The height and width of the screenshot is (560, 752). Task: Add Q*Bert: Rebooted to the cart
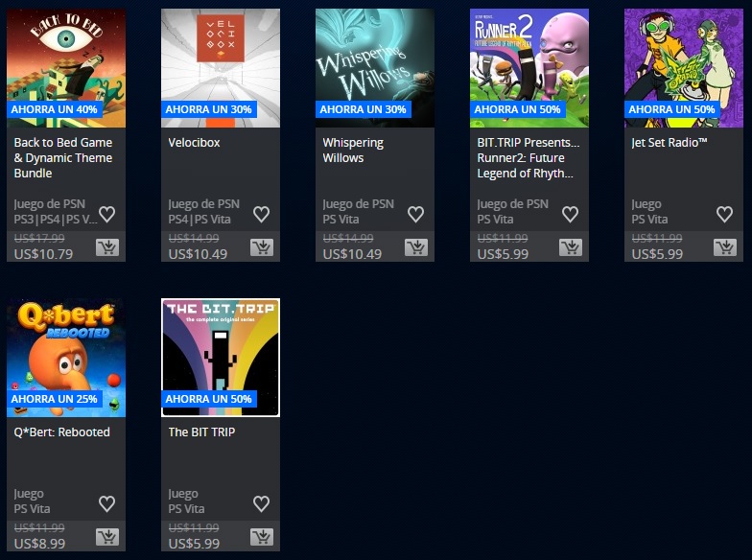(107, 537)
